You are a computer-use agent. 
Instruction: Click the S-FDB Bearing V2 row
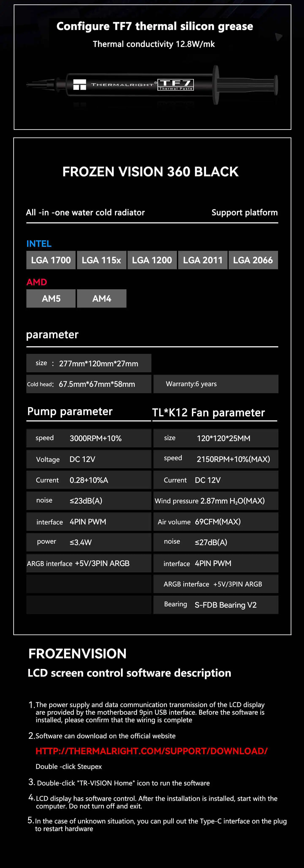click(x=216, y=605)
